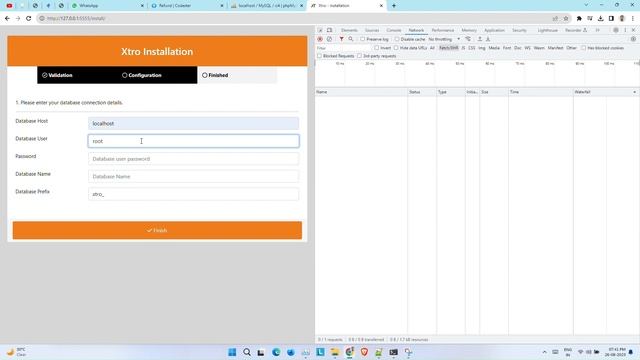Sort requests by the Status column header
This screenshot has width=640, height=360.
[422, 92]
